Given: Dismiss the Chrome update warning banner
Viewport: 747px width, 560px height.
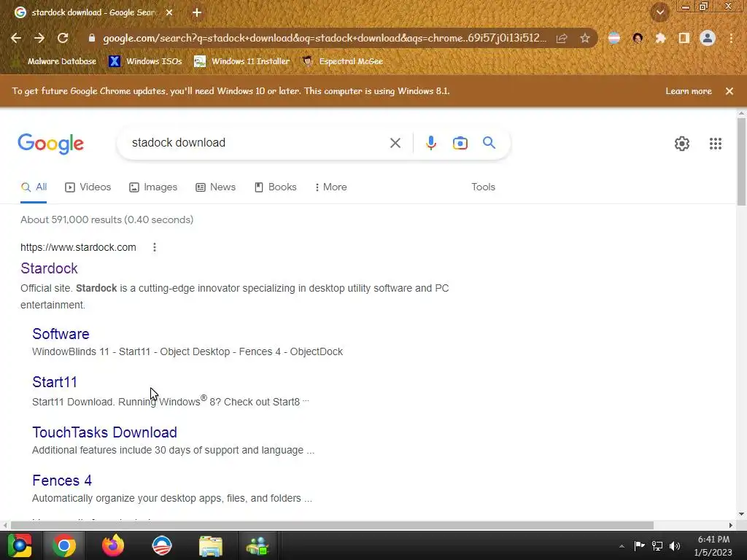Looking at the screenshot, I should tap(729, 91).
